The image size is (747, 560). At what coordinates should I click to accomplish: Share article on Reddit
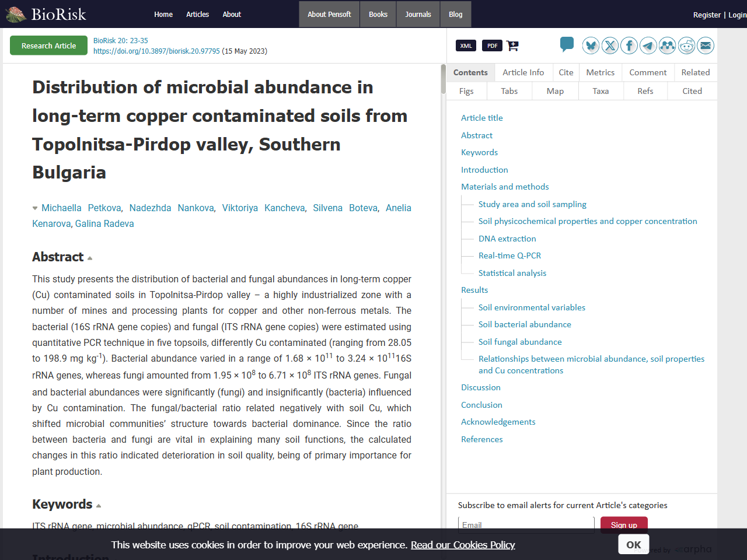click(687, 45)
